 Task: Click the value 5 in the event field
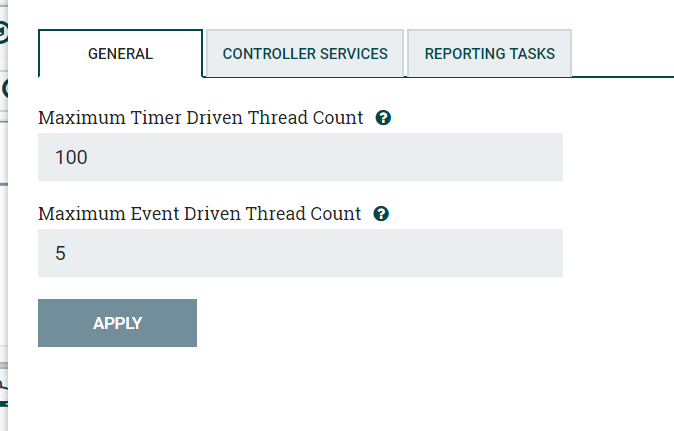click(x=60, y=254)
